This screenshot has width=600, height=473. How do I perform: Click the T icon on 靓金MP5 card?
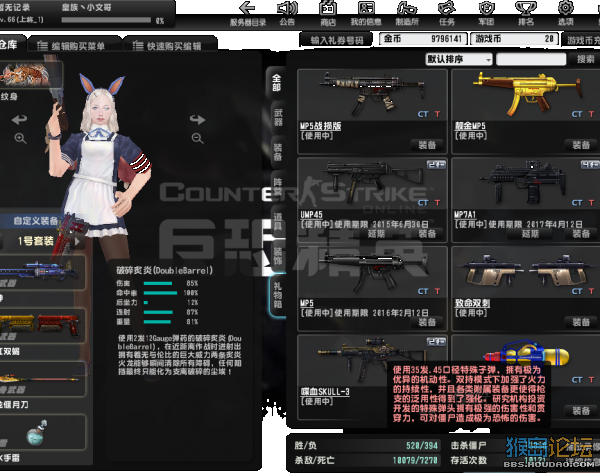click(592, 114)
